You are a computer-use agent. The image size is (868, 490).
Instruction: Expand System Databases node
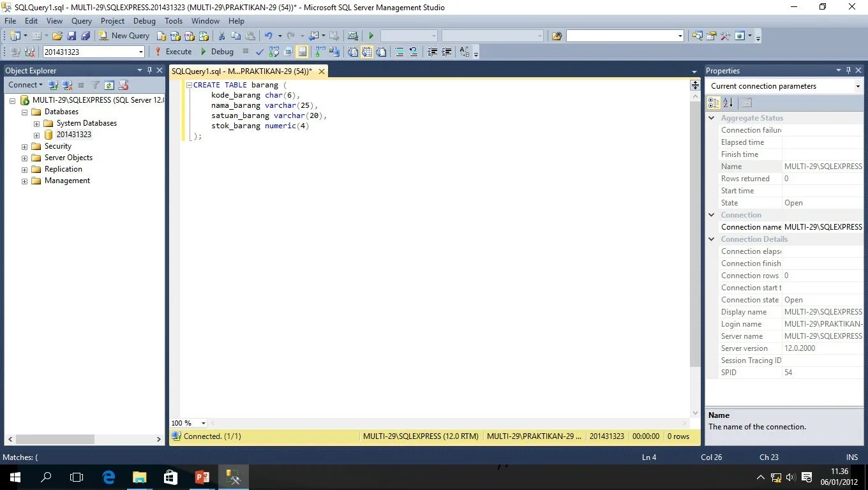coord(36,124)
